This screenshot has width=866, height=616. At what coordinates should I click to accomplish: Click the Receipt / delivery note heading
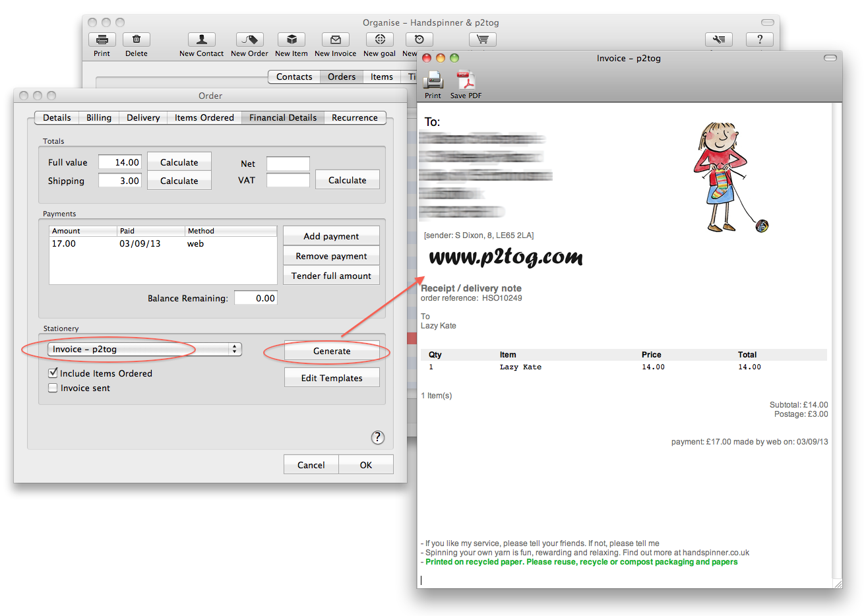471,288
